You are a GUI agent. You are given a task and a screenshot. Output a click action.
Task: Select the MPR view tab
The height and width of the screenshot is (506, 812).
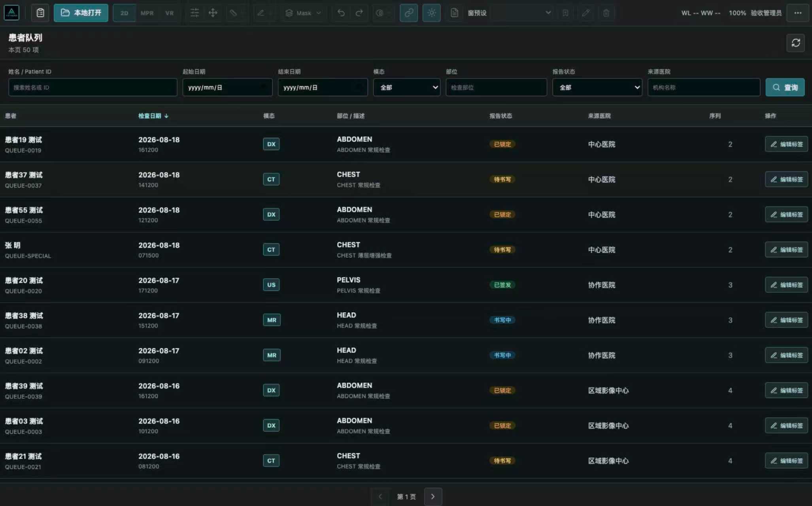pyautogui.click(x=147, y=13)
